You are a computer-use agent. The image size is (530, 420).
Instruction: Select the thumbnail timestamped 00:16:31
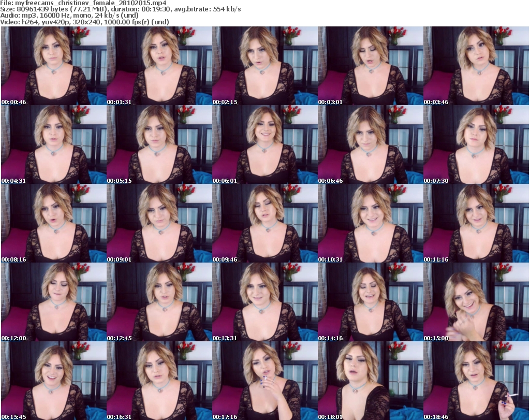[159, 381]
